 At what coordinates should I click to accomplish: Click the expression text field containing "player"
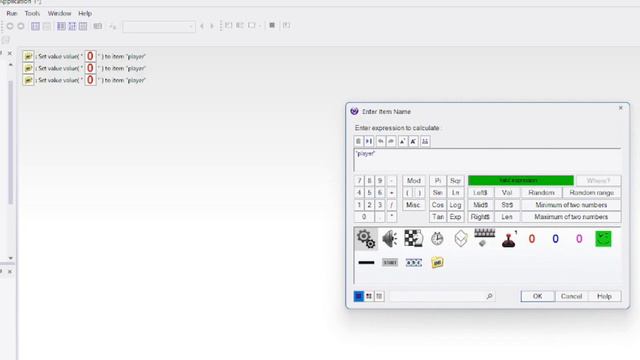(487, 160)
